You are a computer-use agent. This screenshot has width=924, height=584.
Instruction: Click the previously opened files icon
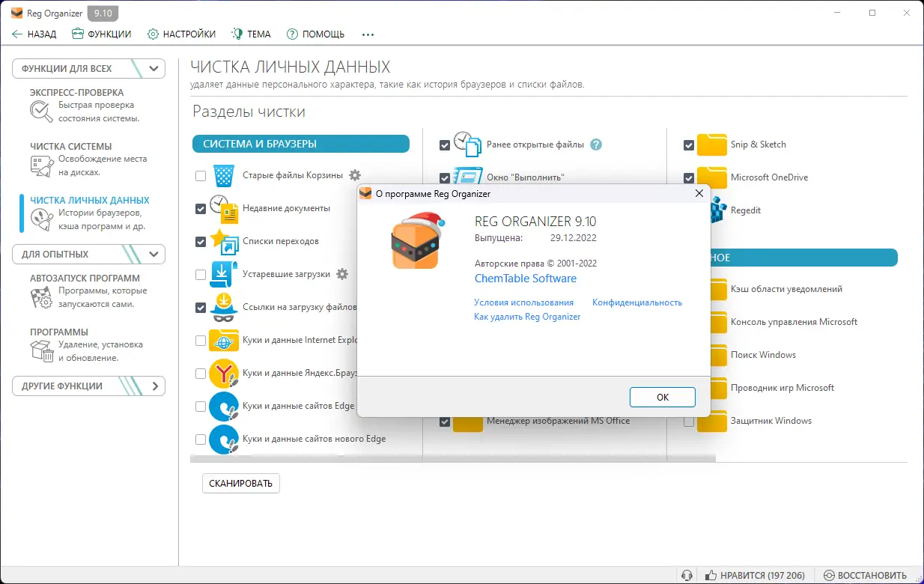pos(467,145)
